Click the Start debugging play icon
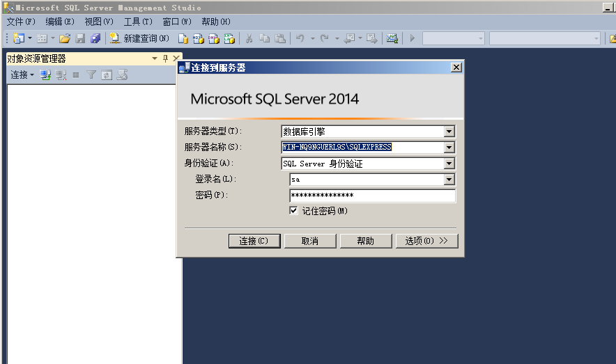 [x=412, y=38]
